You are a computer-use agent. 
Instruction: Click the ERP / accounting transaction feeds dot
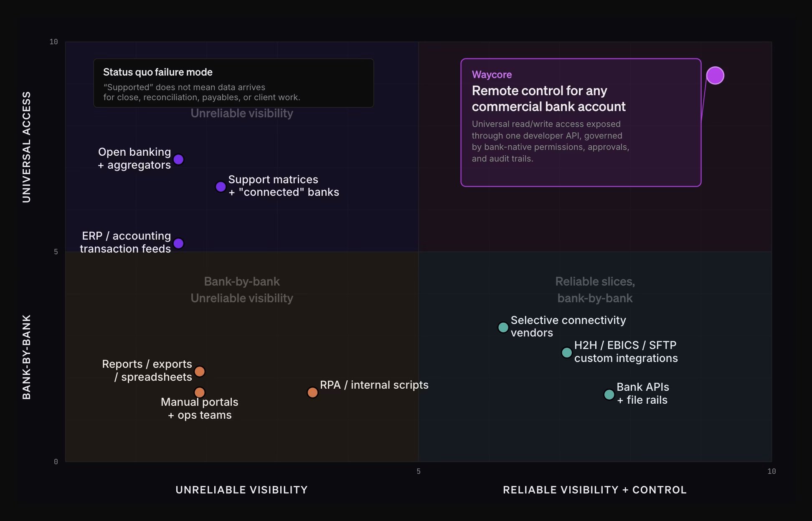(178, 243)
